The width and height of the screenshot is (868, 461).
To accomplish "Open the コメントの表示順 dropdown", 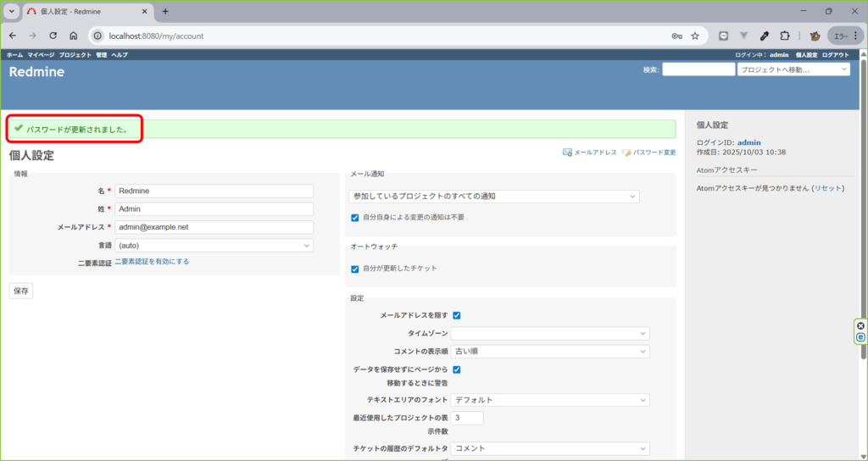I will (x=550, y=351).
